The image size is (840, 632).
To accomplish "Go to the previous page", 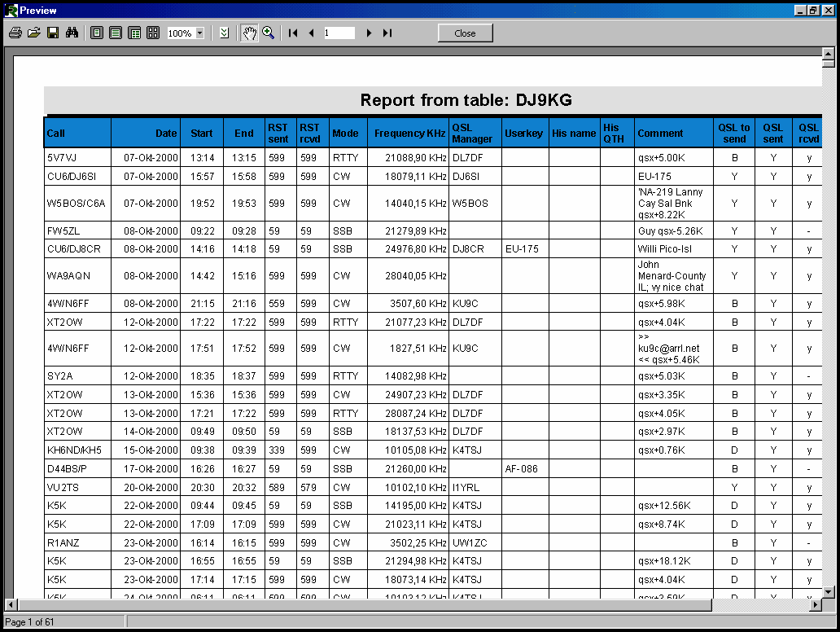I will pyautogui.click(x=311, y=33).
